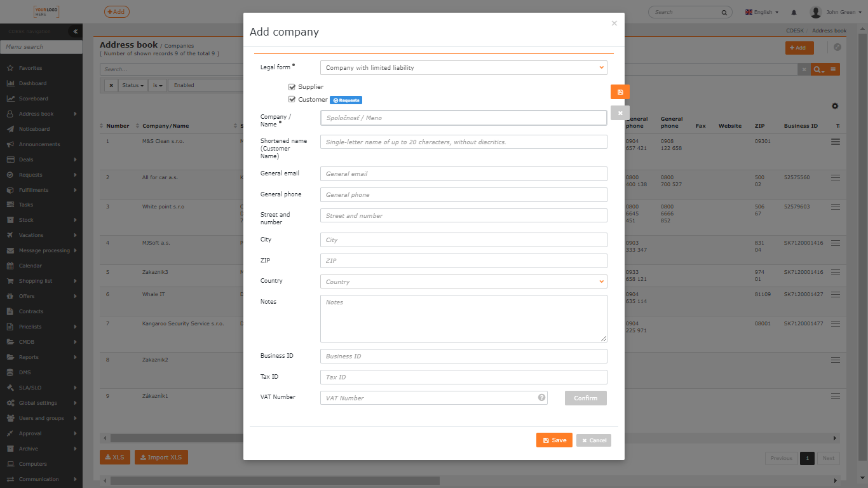Viewport: 868px width, 488px height.
Task: Open the English language dropdown
Action: coord(763,12)
